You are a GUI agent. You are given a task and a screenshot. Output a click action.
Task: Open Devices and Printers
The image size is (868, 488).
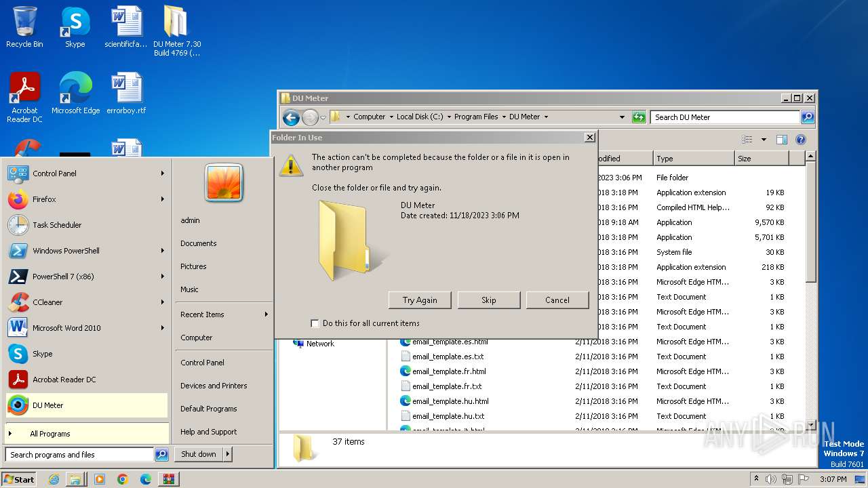coord(214,386)
